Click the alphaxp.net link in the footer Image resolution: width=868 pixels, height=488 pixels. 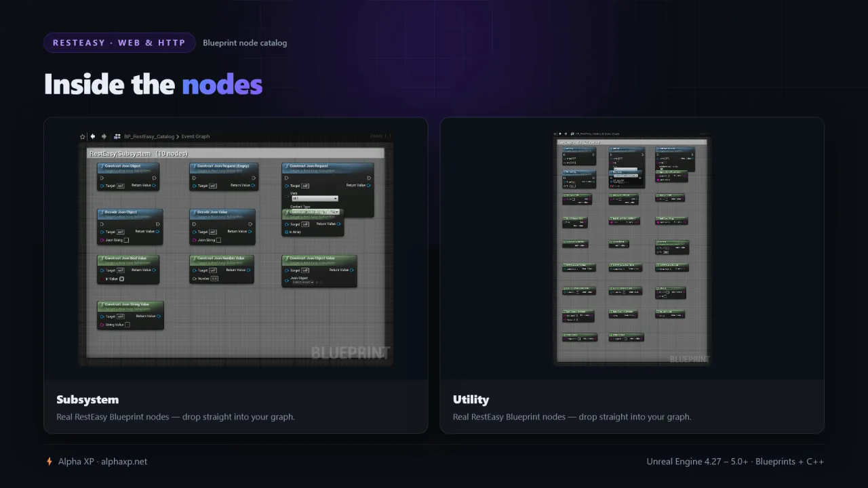click(124, 462)
